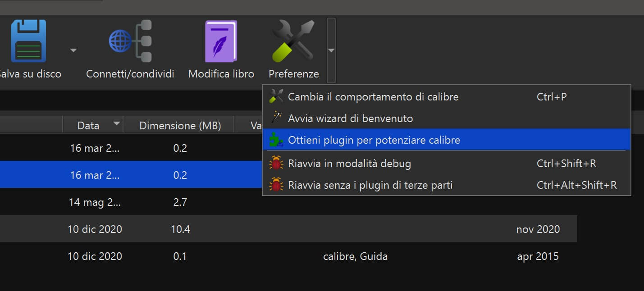Click the bug icon for debug restart

click(x=276, y=163)
